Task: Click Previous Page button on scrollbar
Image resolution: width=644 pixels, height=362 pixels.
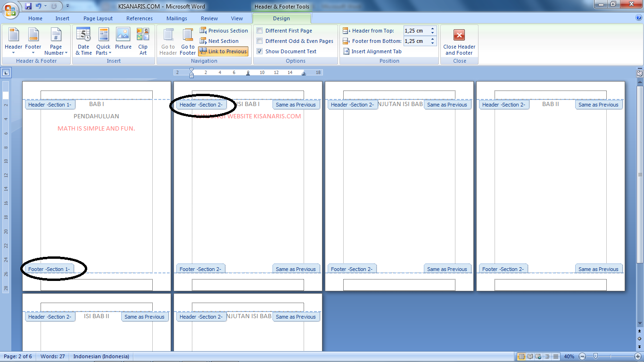Action: 640,332
